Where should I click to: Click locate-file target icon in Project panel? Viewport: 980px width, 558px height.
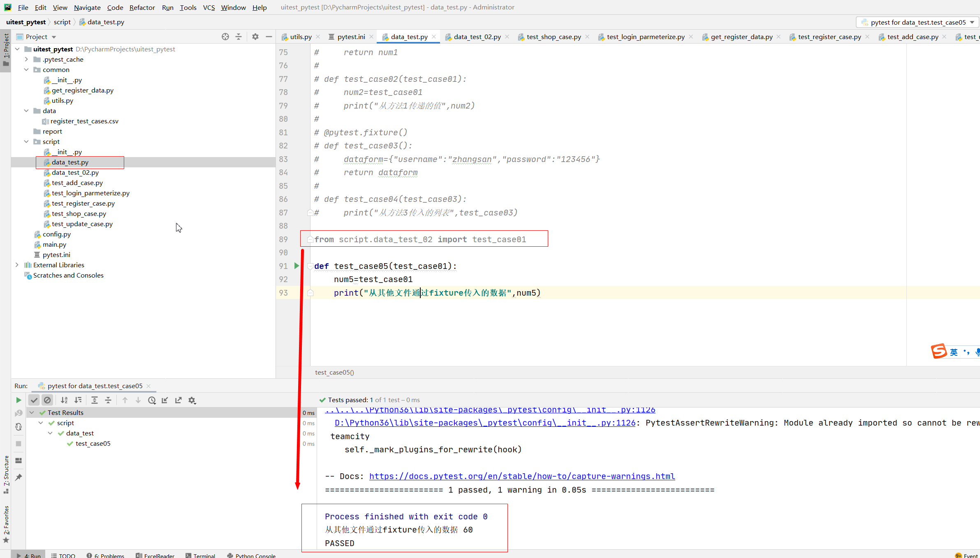coord(225,37)
